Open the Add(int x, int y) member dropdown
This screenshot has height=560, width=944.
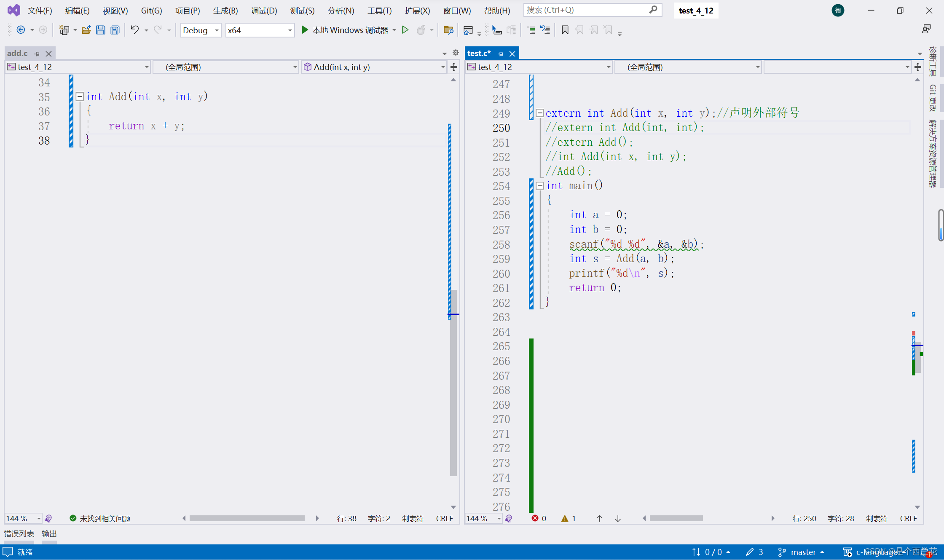point(374,67)
